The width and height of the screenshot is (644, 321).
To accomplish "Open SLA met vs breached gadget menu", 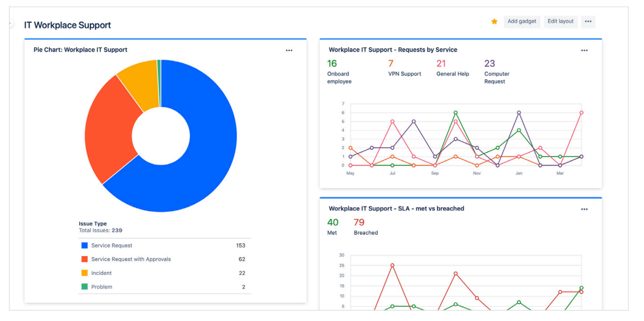I will [x=584, y=209].
